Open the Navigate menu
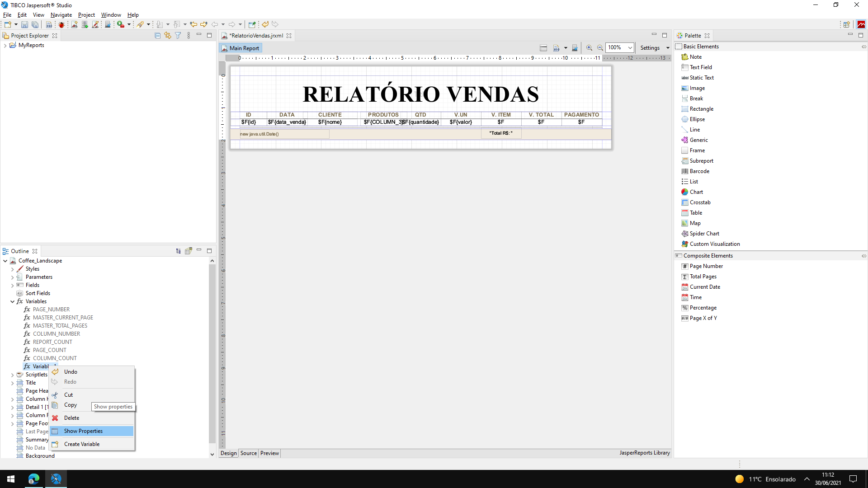Viewport: 868px width, 488px height. [61, 15]
